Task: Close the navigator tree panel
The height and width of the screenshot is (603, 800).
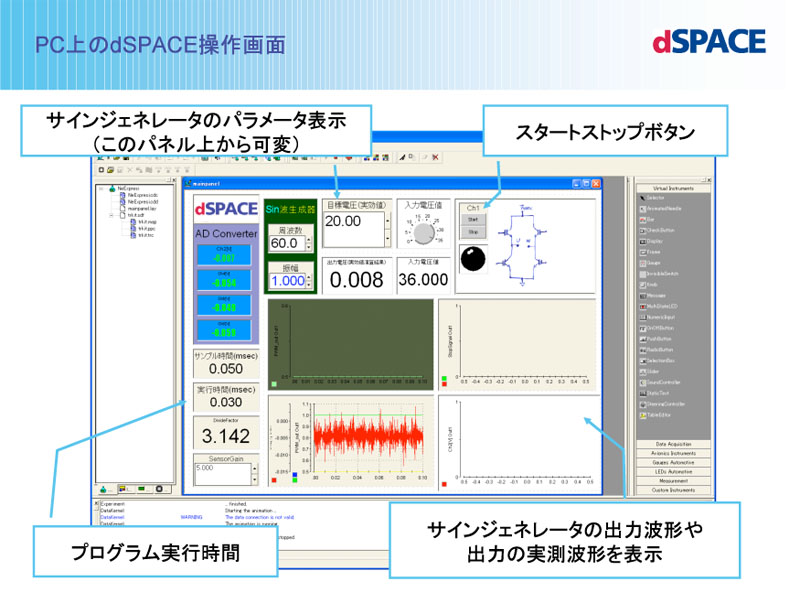Action: [x=172, y=180]
